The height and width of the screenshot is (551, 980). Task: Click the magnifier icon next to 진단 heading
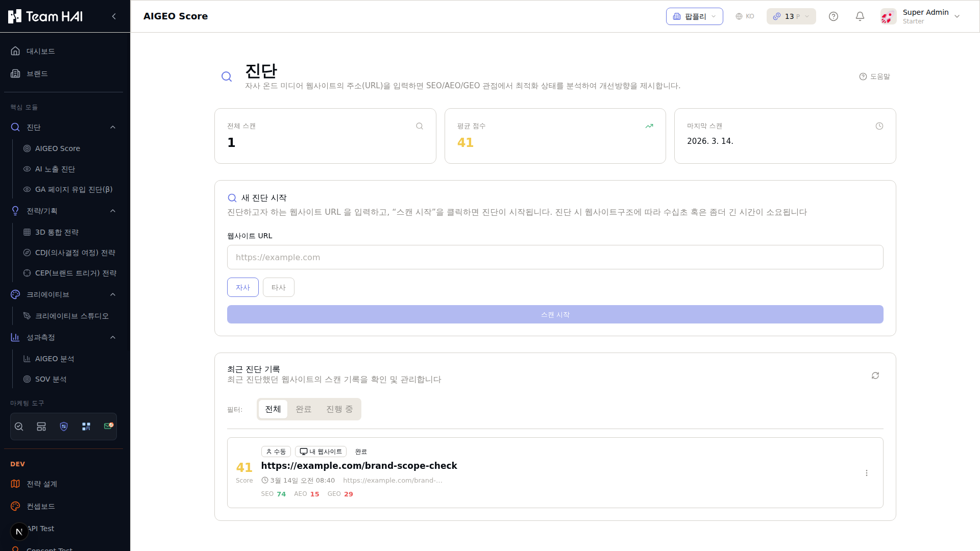[x=227, y=77]
